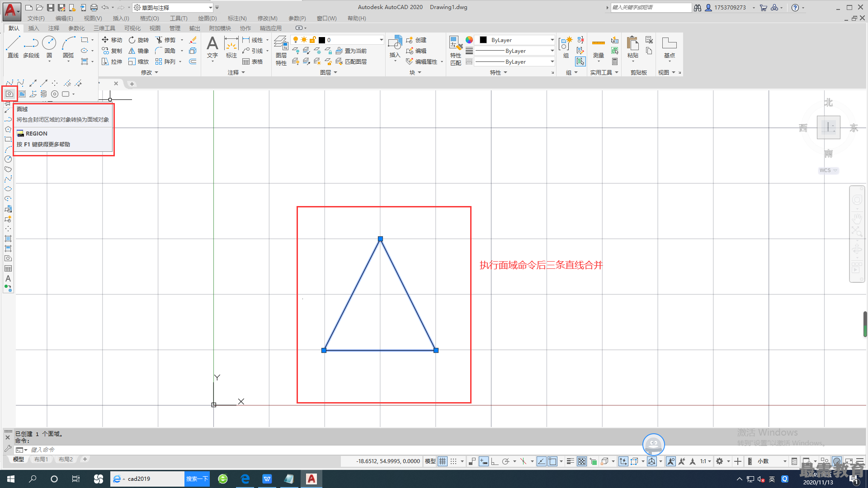Click the Table (表格) tool
The height and width of the screenshot is (488, 868).
tap(253, 62)
